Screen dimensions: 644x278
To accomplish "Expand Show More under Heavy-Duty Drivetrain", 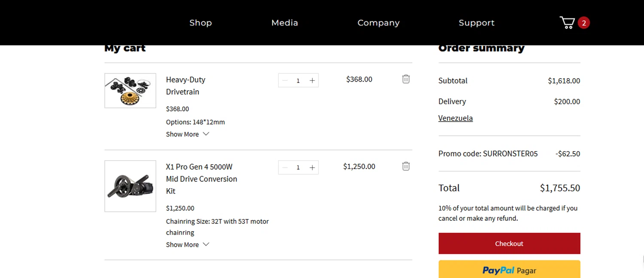I will (187, 134).
